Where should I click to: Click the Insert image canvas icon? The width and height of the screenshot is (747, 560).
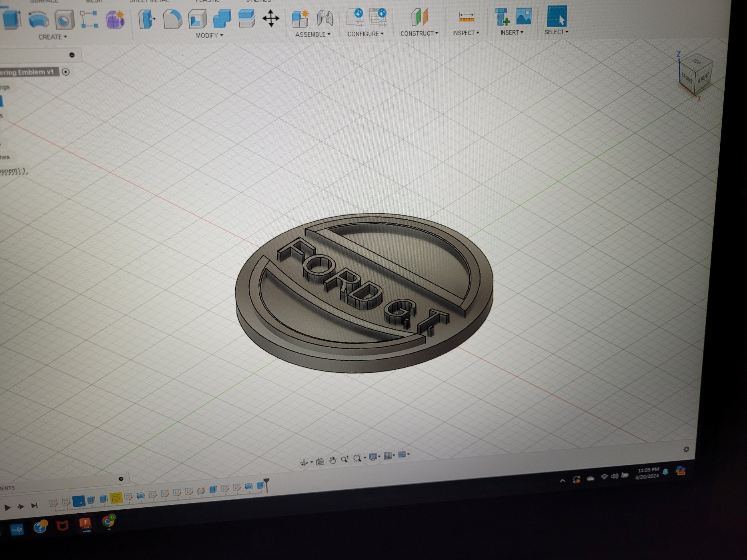point(524,16)
